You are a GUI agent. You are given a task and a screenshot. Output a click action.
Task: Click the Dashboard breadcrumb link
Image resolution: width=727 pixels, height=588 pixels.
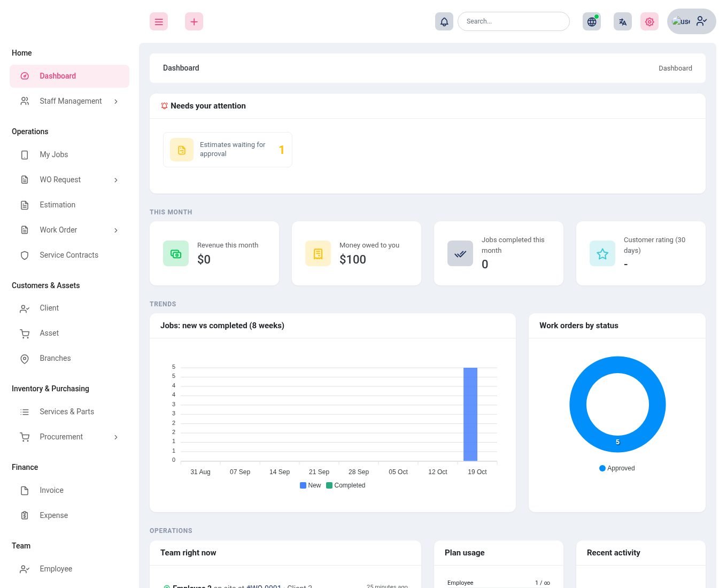pyautogui.click(x=675, y=68)
